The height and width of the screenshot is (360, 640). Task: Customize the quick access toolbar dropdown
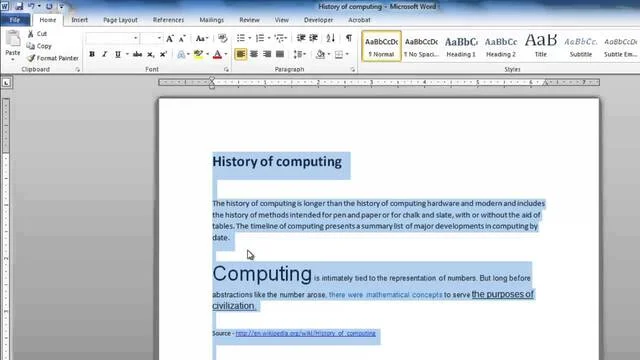[x=62, y=6]
